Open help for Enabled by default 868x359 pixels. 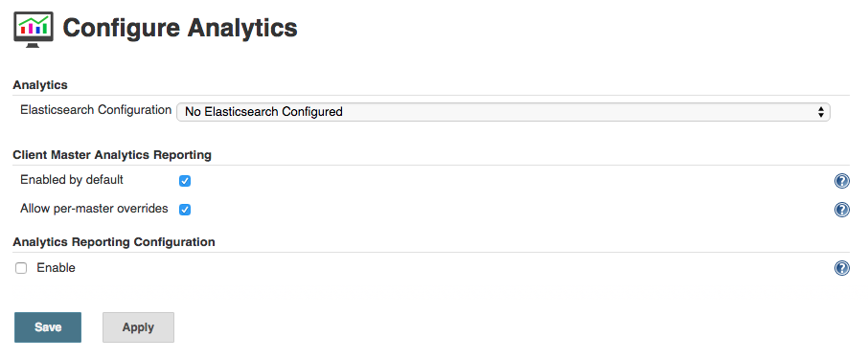coord(841,181)
